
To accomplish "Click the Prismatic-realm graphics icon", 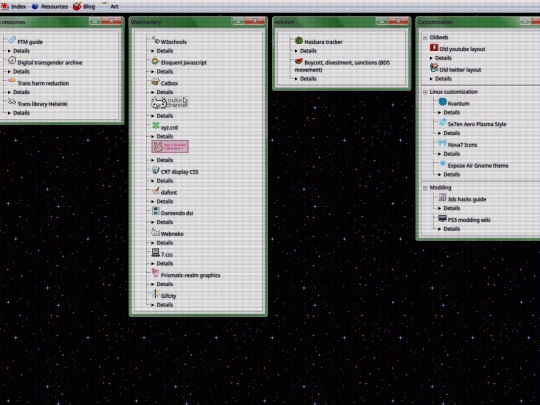I will (155, 273).
